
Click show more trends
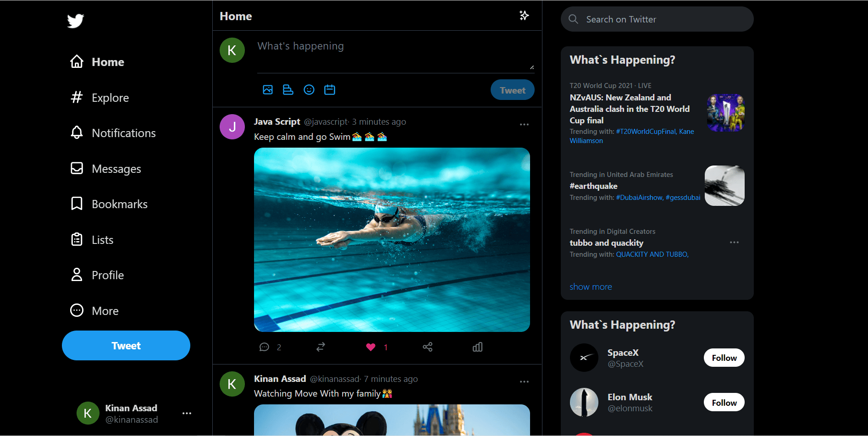pos(591,287)
